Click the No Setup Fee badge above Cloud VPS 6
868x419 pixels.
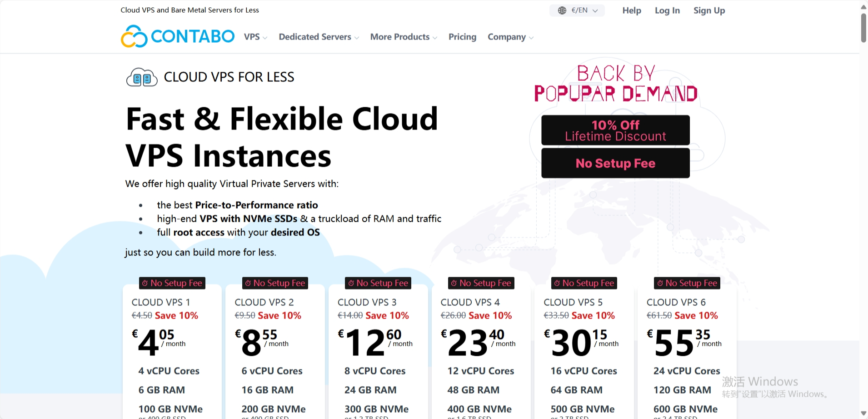[687, 283]
